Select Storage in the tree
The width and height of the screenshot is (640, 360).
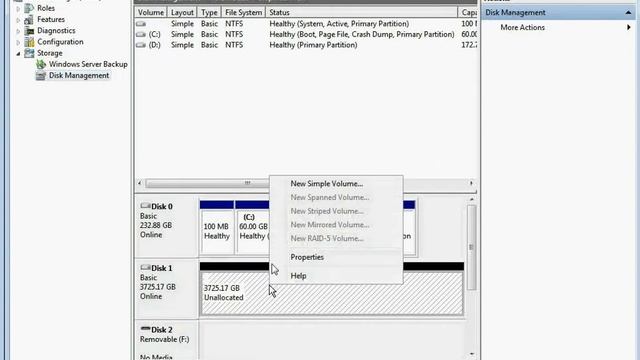click(50, 53)
